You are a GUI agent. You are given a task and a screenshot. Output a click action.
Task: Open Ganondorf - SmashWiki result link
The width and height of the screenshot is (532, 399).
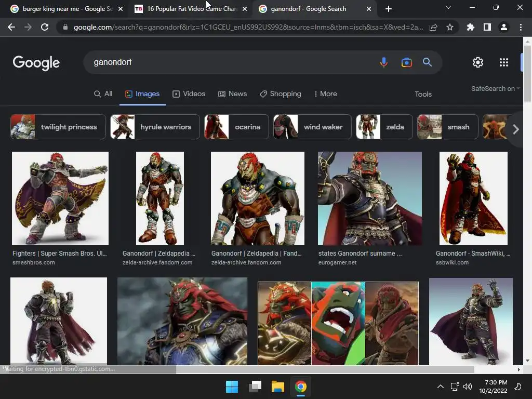[x=473, y=254]
